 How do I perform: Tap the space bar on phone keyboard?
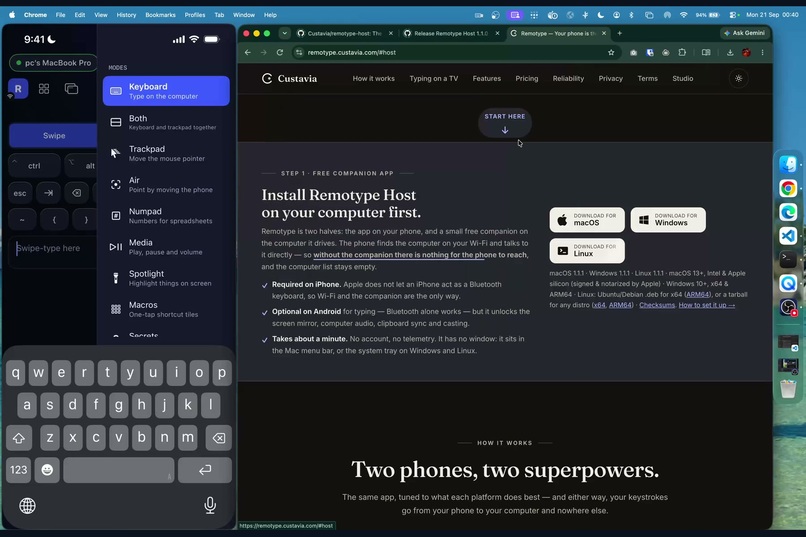[x=119, y=470]
